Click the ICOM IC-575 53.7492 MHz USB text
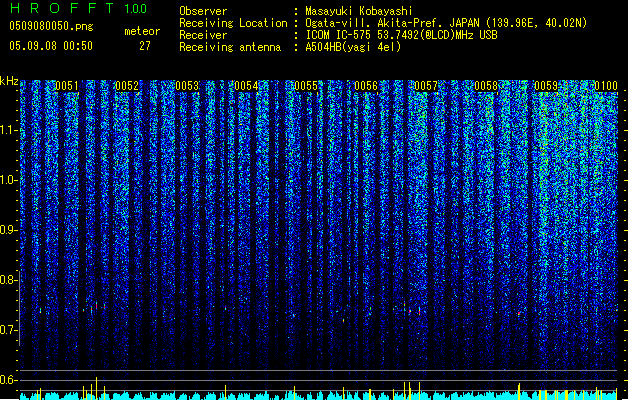 401,35
